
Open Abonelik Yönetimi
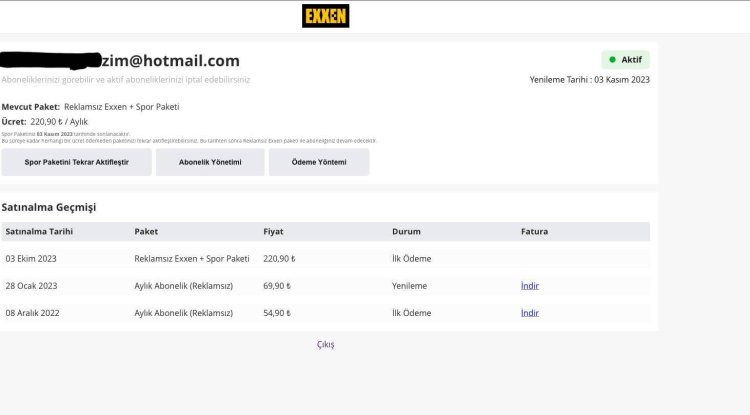[210, 162]
